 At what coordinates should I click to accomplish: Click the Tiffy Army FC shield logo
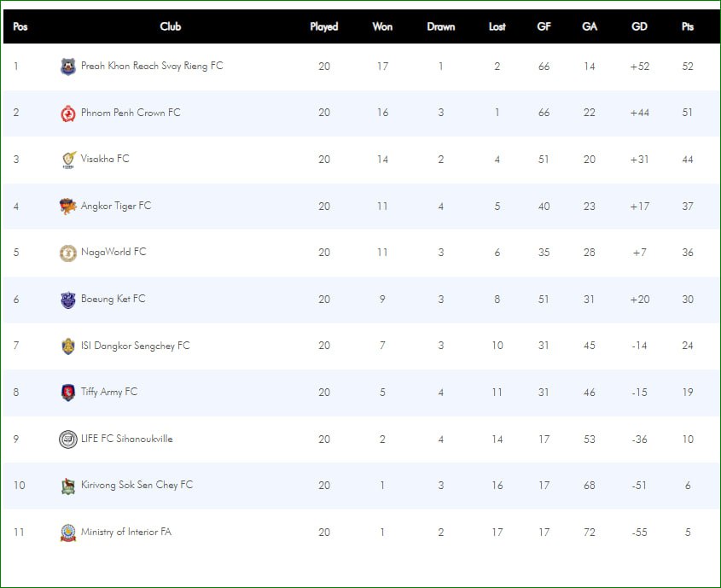pyautogui.click(x=68, y=393)
